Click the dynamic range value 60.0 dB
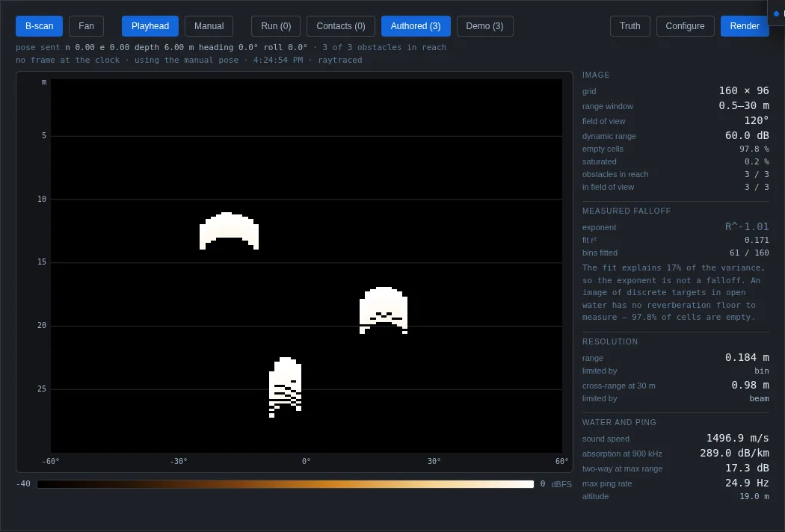 [x=746, y=136]
